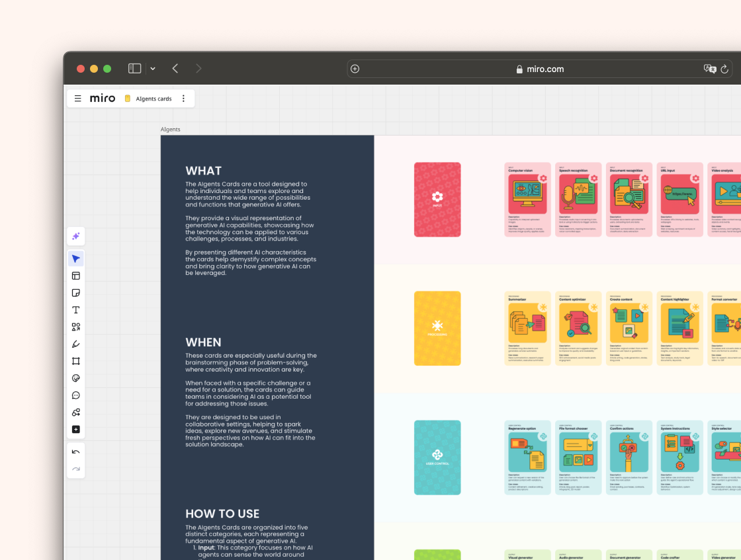Image resolution: width=741 pixels, height=560 pixels.
Task: Undo the last action
Action: [75, 452]
